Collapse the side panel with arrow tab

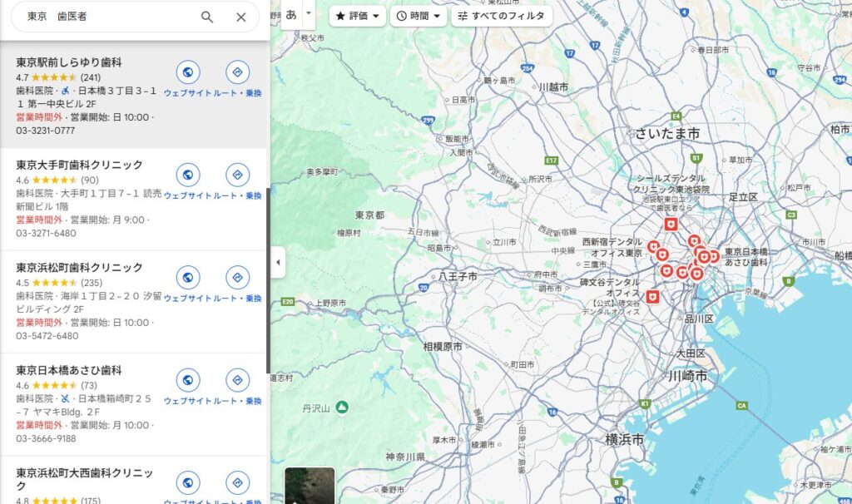click(278, 262)
